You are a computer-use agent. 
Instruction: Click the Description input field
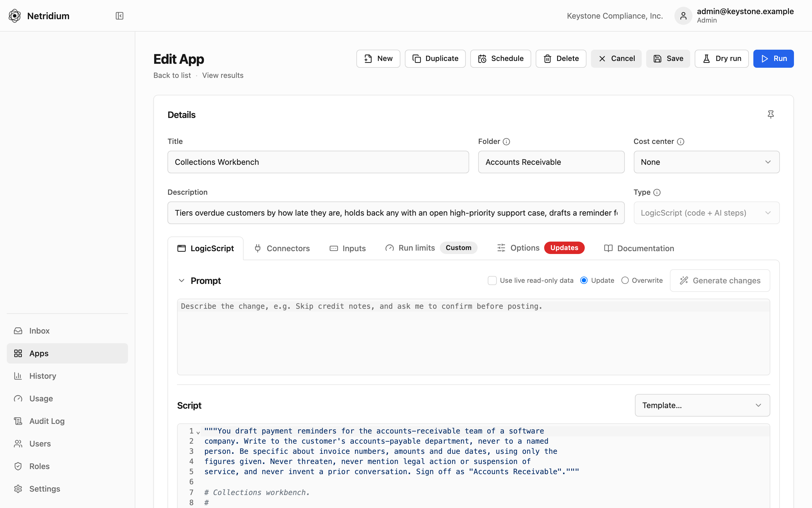tap(396, 213)
